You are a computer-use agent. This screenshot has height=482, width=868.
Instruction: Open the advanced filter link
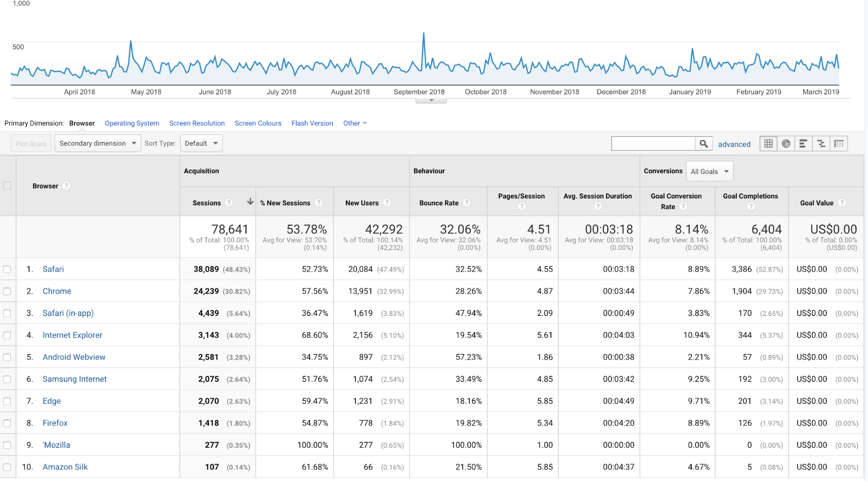[x=734, y=144]
